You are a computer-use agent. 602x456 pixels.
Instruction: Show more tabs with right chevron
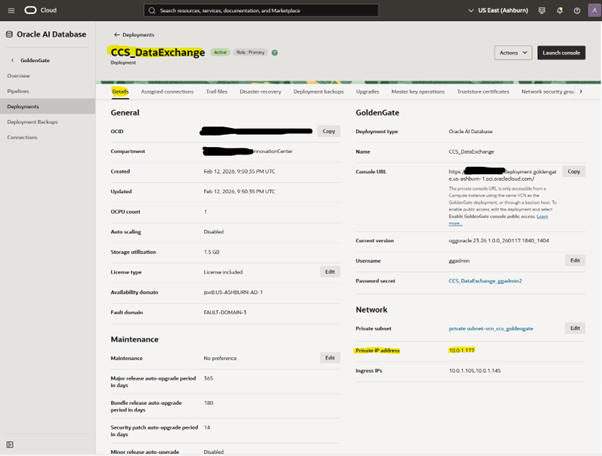pyautogui.click(x=581, y=91)
